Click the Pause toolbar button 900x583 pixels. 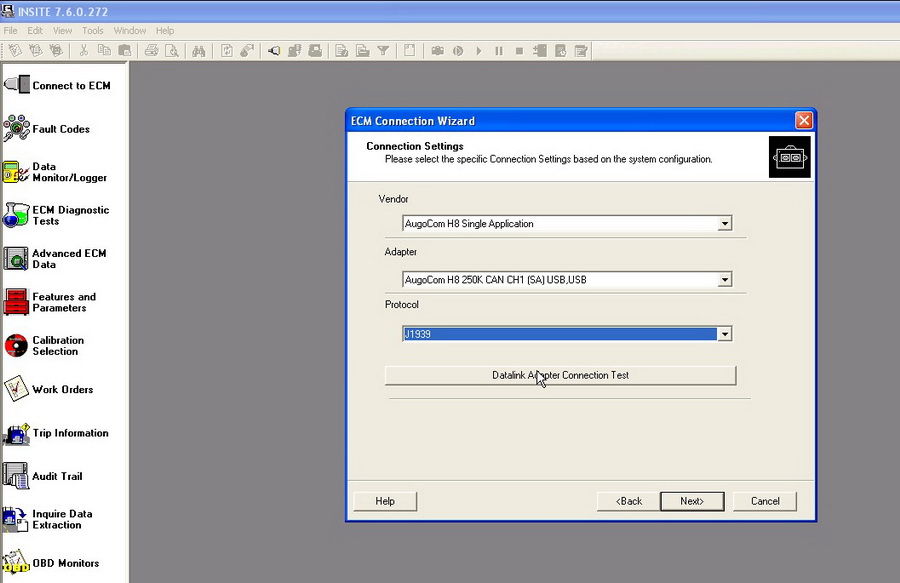tap(499, 50)
